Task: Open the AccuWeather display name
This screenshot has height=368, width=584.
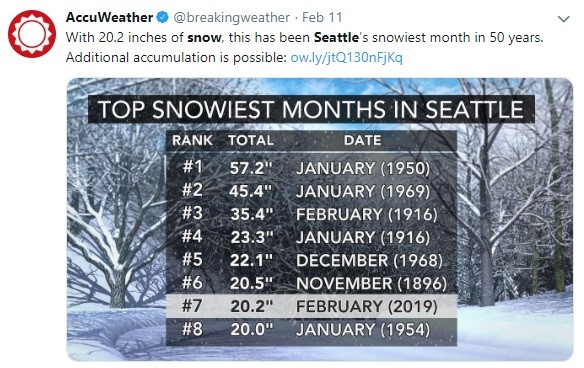Action: pos(109,17)
